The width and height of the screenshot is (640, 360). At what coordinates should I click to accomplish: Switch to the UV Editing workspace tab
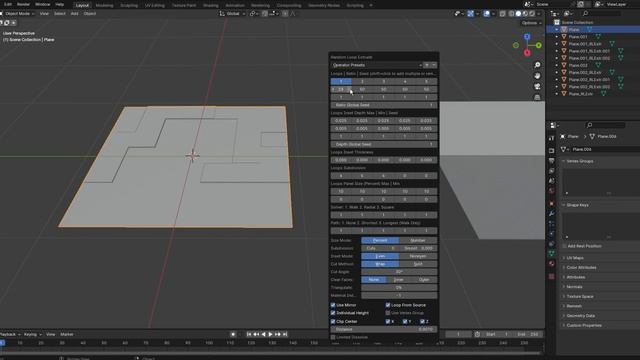tap(155, 5)
